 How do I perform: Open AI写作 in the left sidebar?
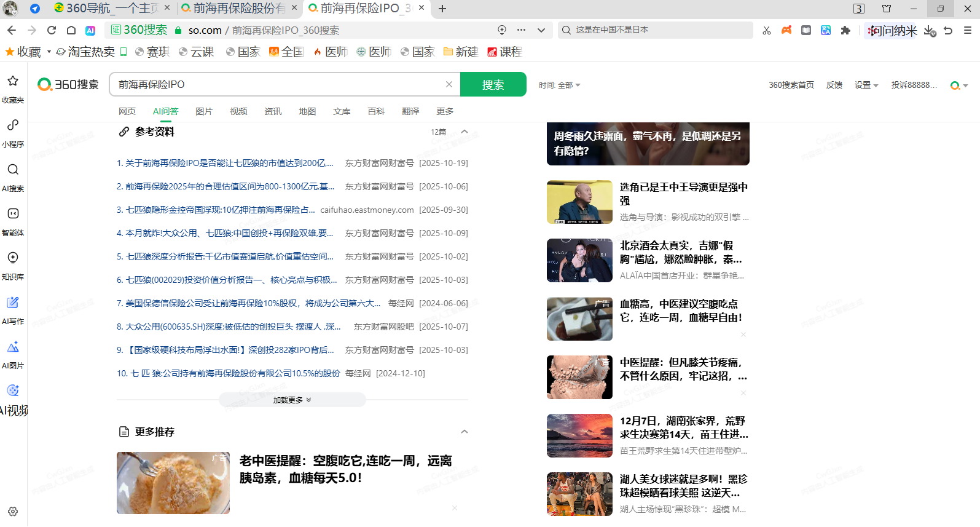point(13,303)
